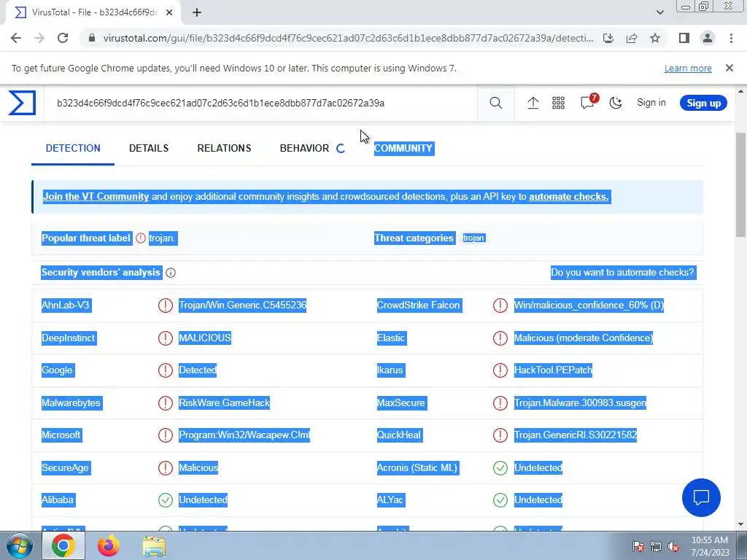Switch to the COMMUNITY tab
The image size is (747, 560).
point(403,148)
